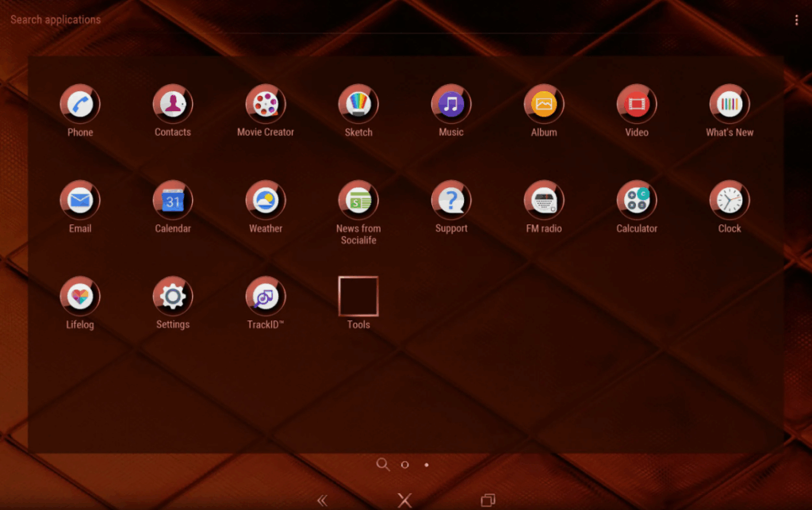The image size is (812, 510).
Task: Open the Phone app
Action: tap(80, 105)
